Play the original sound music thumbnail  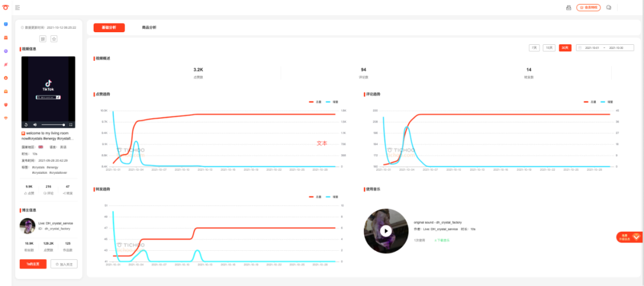(386, 231)
